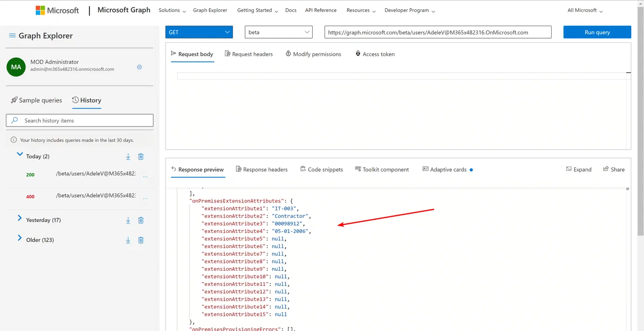The image size is (644, 331).
Task: Expand the Today history group
Action: 20,155
